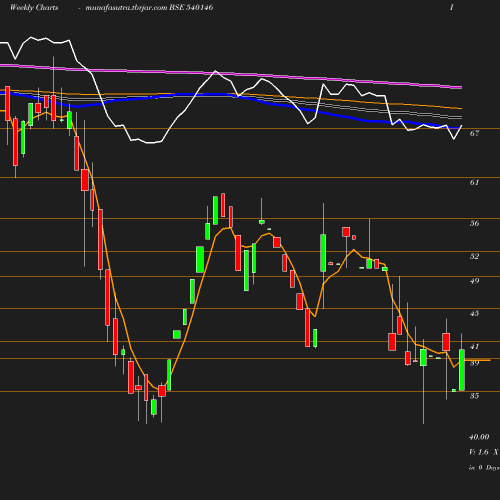The image size is (500, 500).
Task: Click the price axis label 52
Action: (x=474, y=256)
